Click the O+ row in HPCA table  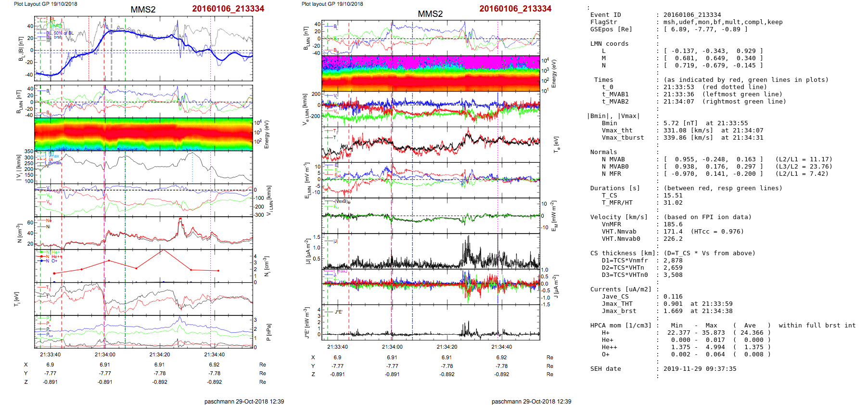605,354
